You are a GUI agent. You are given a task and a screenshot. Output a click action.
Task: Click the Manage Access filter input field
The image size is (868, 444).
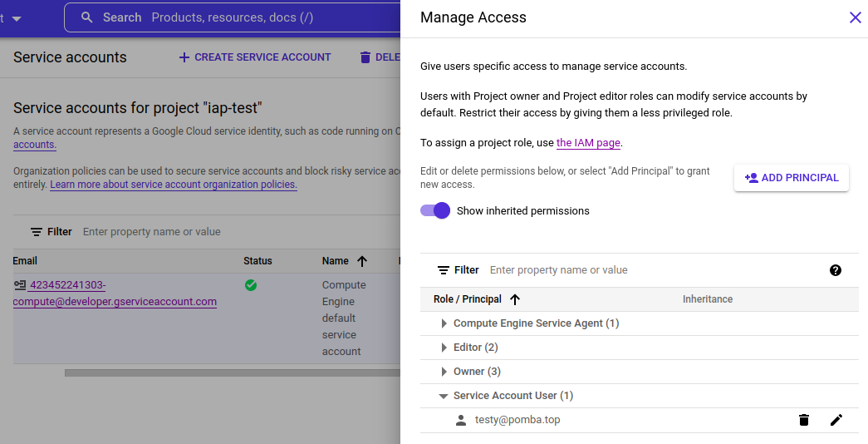point(648,270)
